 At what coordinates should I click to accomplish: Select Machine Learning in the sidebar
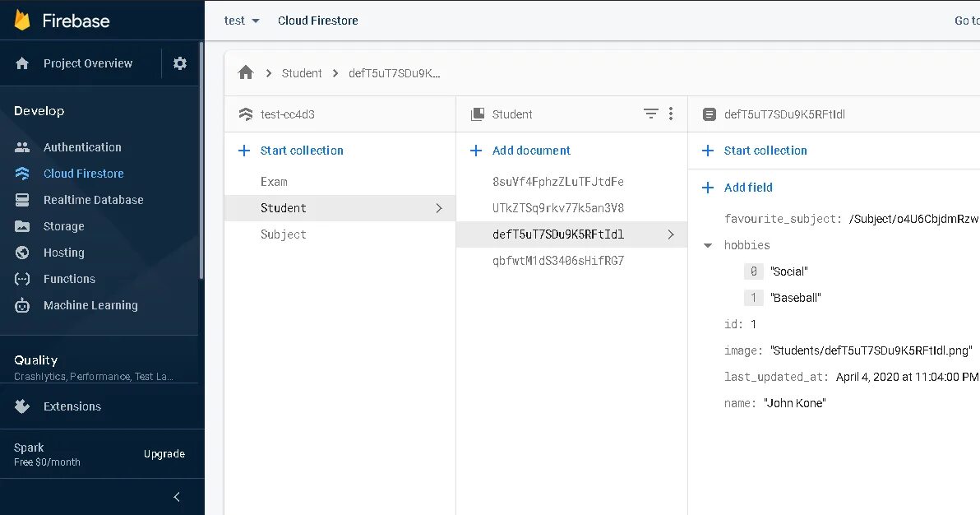90,305
